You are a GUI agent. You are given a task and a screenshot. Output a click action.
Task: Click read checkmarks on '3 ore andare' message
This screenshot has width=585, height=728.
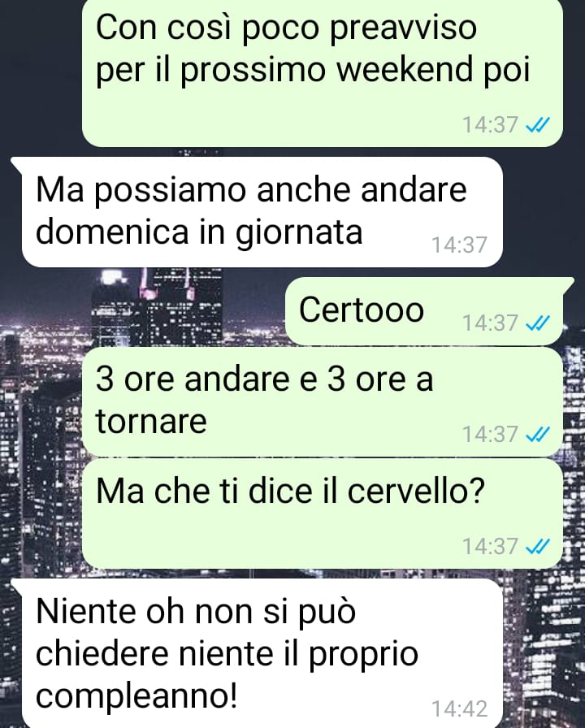pyautogui.click(x=538, y=435)
